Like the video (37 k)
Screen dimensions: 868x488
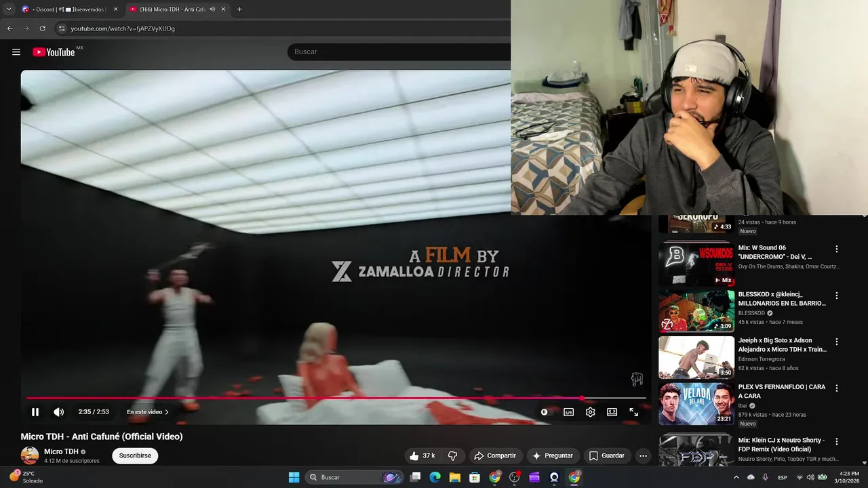point(422,456)
